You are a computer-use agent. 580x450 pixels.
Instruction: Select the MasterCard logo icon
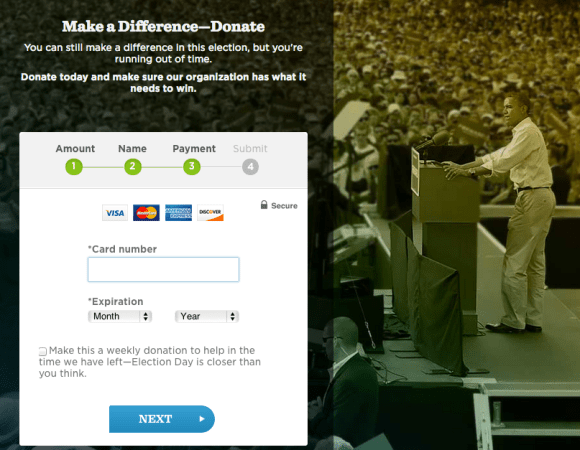[146, 213]
